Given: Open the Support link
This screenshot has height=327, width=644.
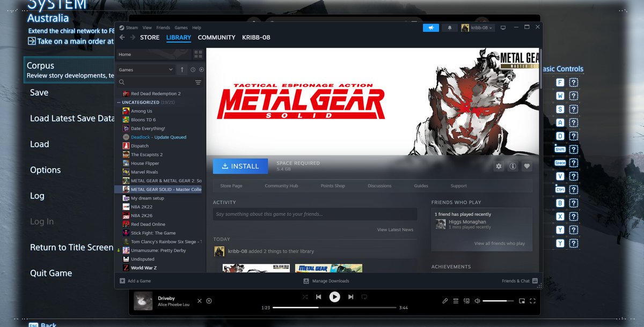Looking at the screenshot, I should (458, 186).
